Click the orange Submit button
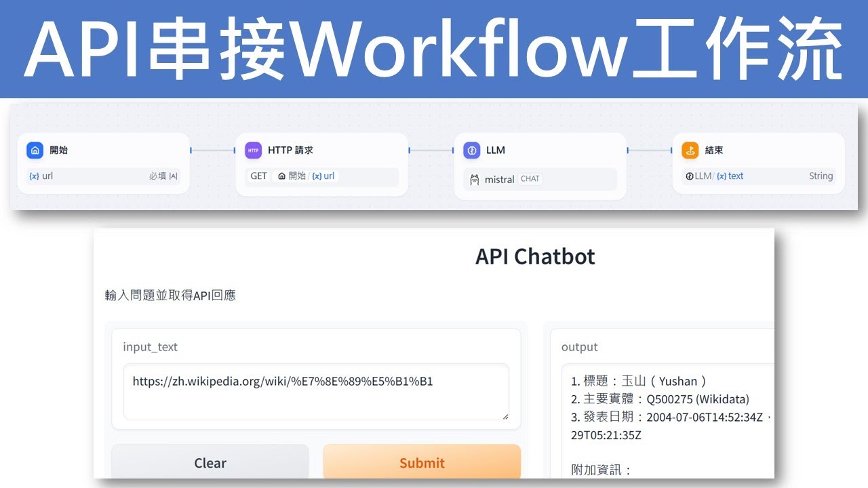 tap(422, 462)
